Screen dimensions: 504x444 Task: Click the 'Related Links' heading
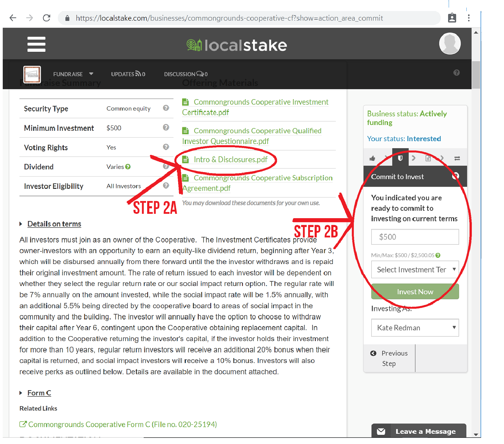pyautogui.click(x=38, y=408)
